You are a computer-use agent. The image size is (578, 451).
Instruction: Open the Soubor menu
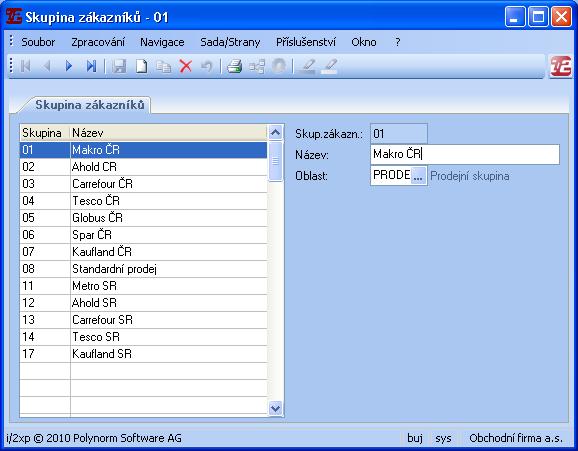coord(38,42)
